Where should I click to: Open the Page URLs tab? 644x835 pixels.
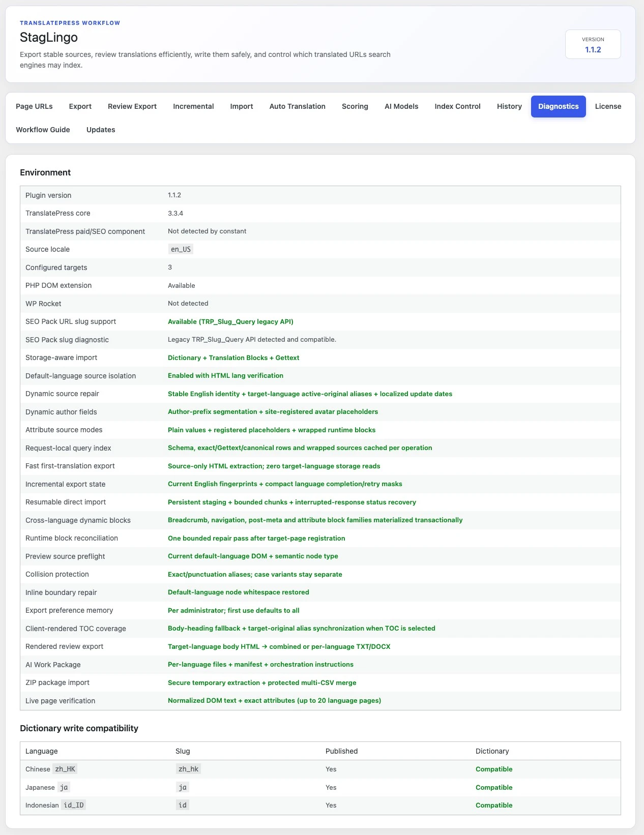[34, 106]
